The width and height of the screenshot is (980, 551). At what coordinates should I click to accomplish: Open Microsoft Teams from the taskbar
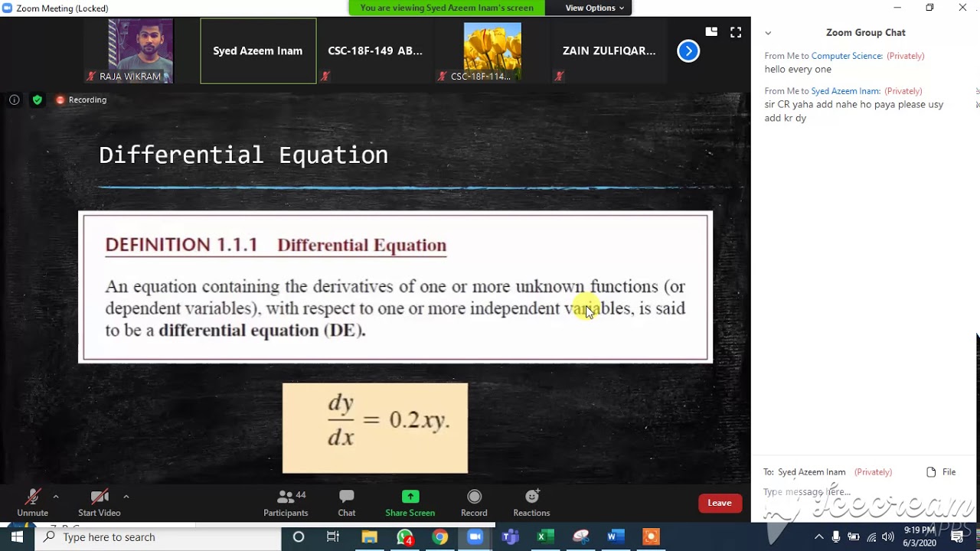[510, 537]
